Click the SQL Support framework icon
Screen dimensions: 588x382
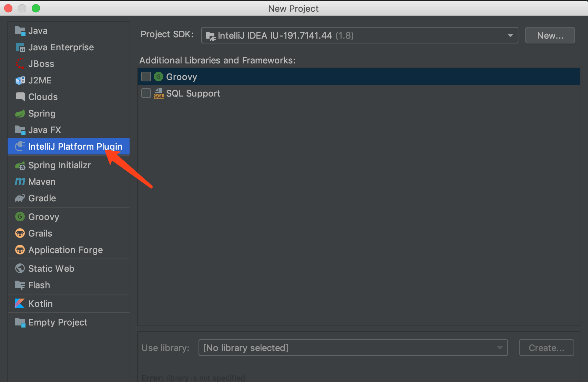click(159, 93)
